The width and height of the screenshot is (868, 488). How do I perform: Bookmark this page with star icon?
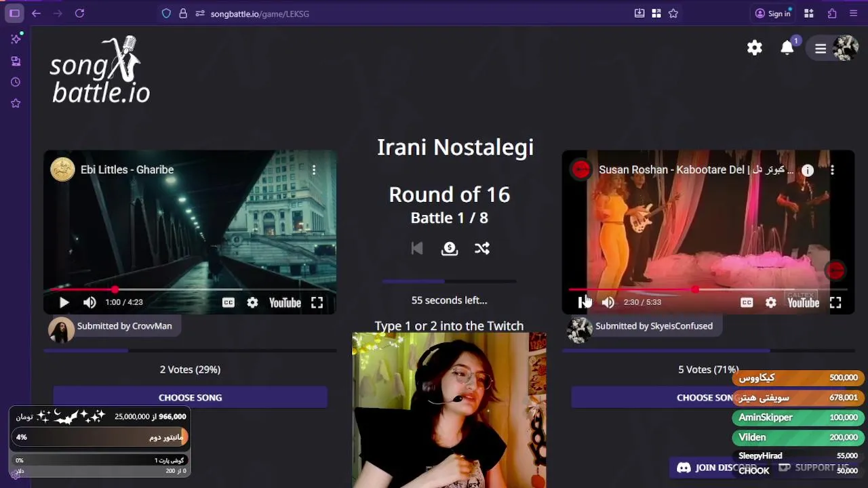pos(673,14)
